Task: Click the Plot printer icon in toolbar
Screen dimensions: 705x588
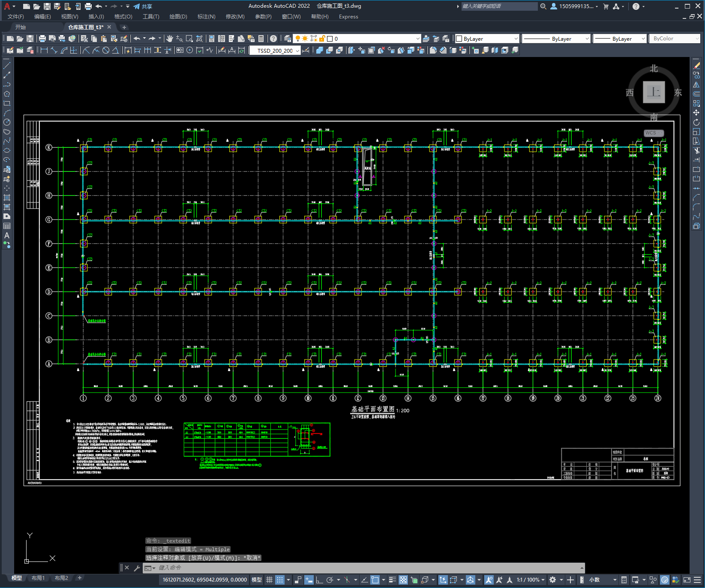Action: [x=42, y=39]
